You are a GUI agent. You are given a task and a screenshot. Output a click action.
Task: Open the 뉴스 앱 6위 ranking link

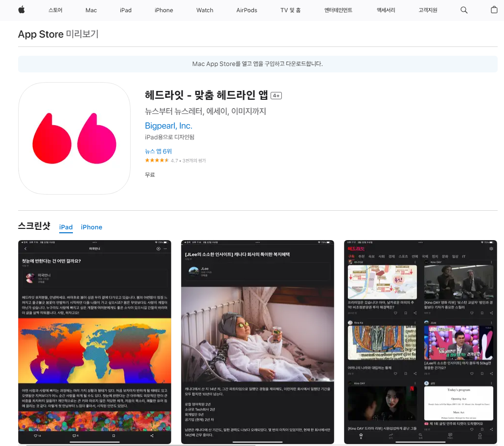[x=158, y=151]
